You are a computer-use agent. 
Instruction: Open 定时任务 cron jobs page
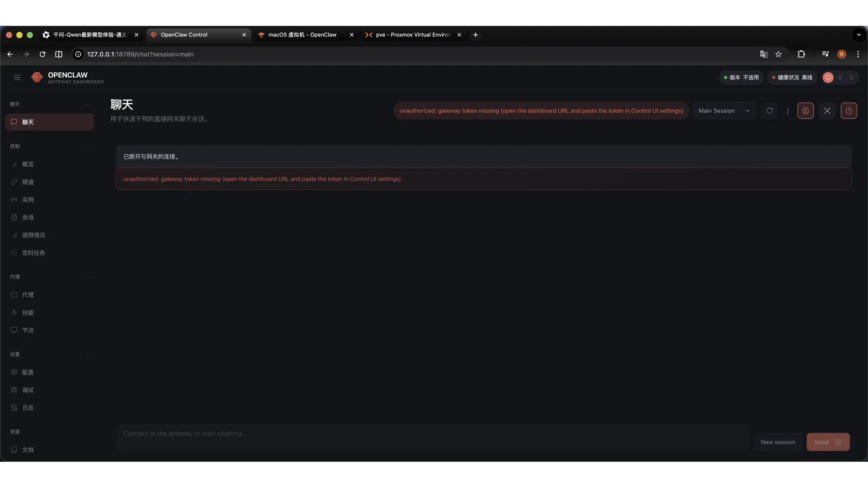[33, 253]
